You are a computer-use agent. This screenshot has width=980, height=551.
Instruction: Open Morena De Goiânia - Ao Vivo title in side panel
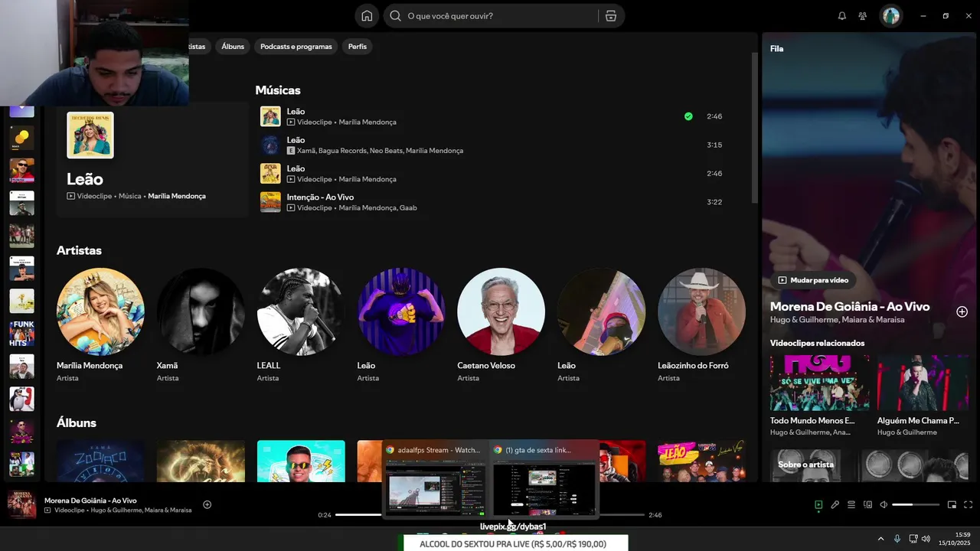pos(850,306)
